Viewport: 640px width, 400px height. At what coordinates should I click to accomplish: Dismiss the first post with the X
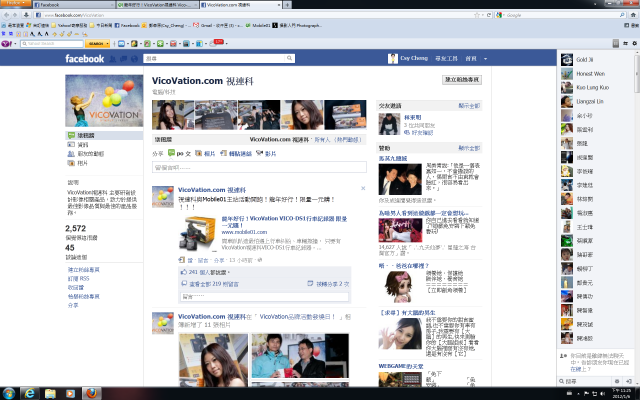363,188
